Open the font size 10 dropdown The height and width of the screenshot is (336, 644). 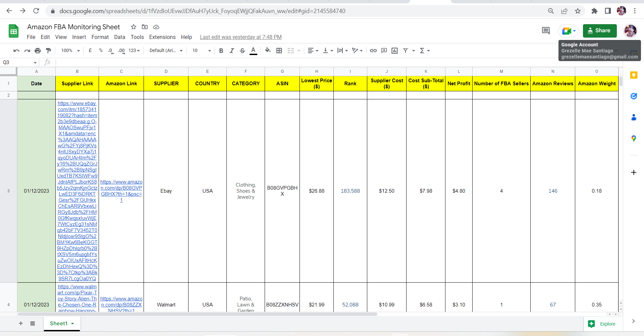click(x=202, y=51)
